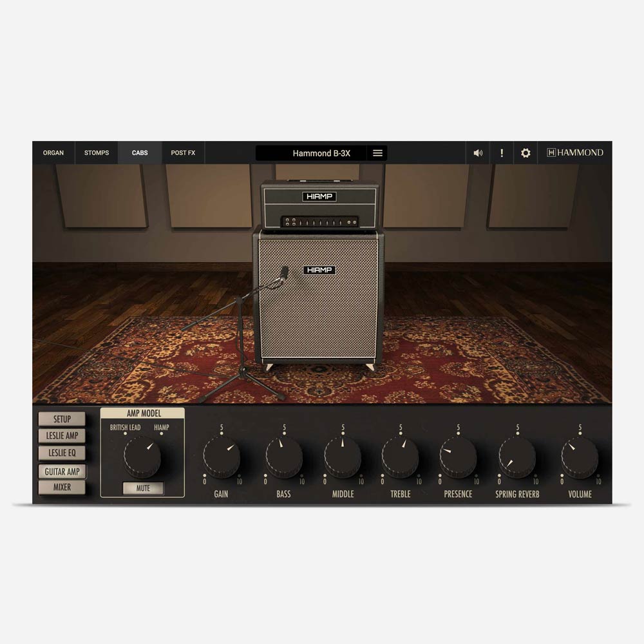
Task: Click the Spring Reverb knob
Action: 517,458
